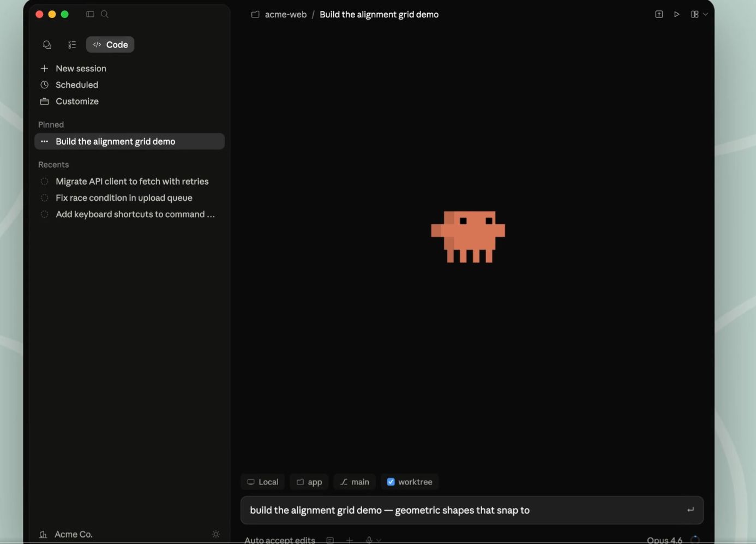Toggle the theme sun icon
The image size is (756, 544).
tap(216, 534)
